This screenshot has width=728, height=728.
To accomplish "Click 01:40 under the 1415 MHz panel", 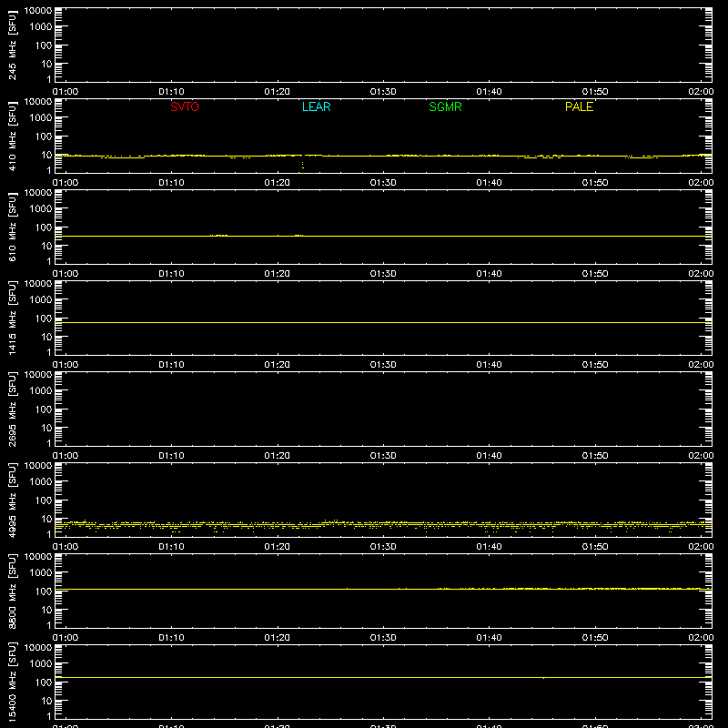I will pyautogui.click(x=489, y=365).
